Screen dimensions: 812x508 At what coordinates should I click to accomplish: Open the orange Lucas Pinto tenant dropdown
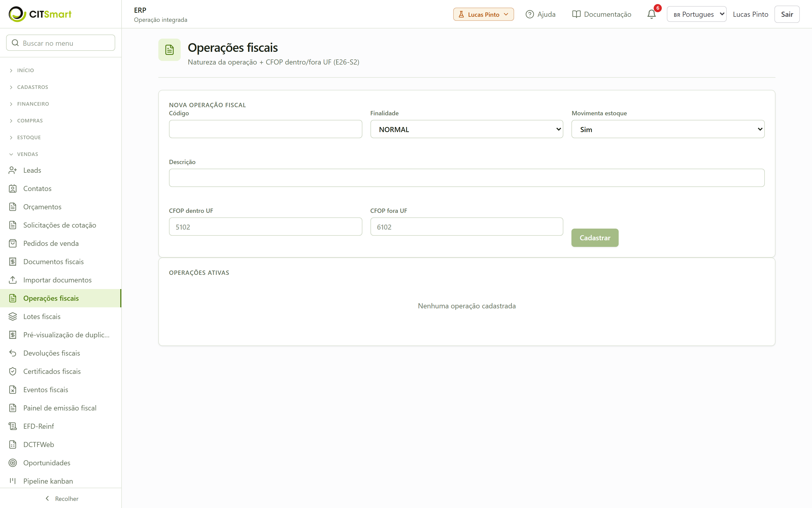click(483, 14)
